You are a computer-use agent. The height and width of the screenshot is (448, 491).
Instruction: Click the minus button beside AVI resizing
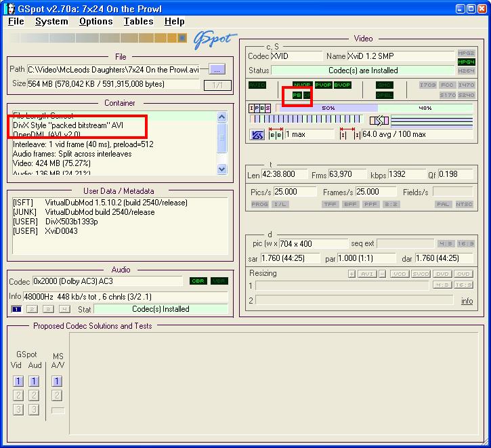[x=383, y=274]
